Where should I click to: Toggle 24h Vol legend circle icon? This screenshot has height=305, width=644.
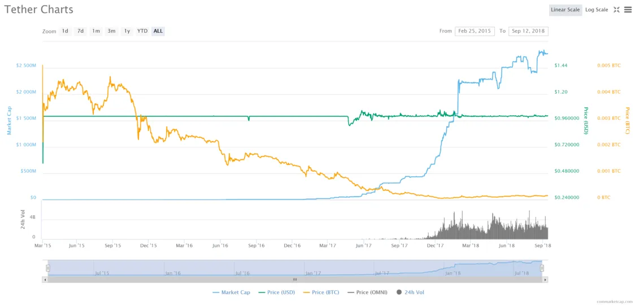[x=399, y=292]
